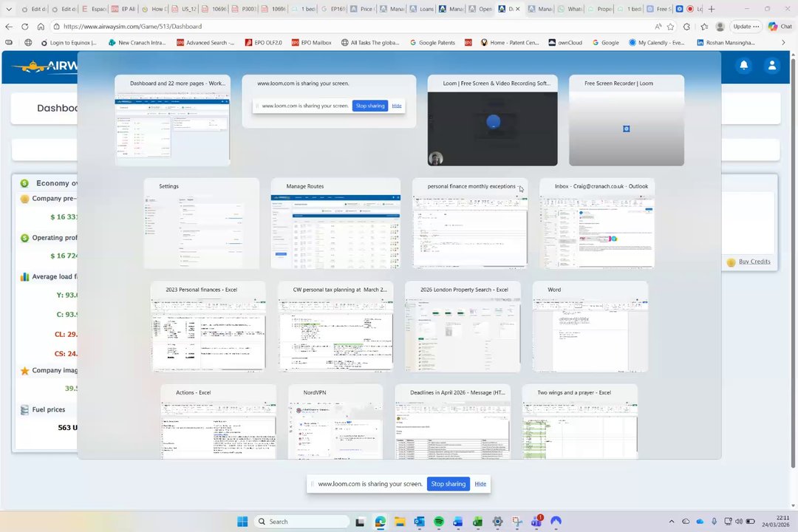798x532 pixels.
Task: Reload the page with the refresh icon
Action: (x=24, y=27)
